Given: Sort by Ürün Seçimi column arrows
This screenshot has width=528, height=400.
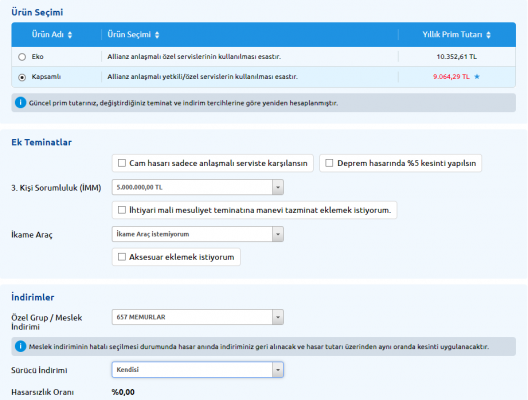Looking at the screenshot, I should [157, 35].
